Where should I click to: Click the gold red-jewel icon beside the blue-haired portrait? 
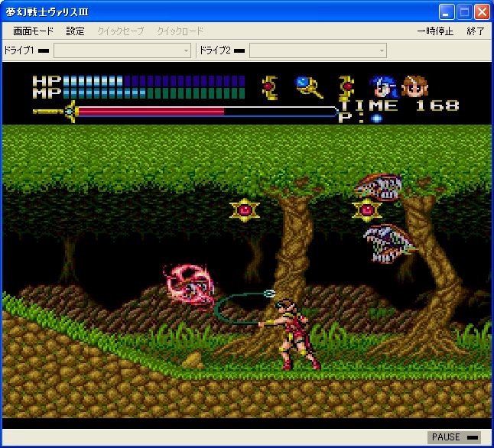[346, 88]
